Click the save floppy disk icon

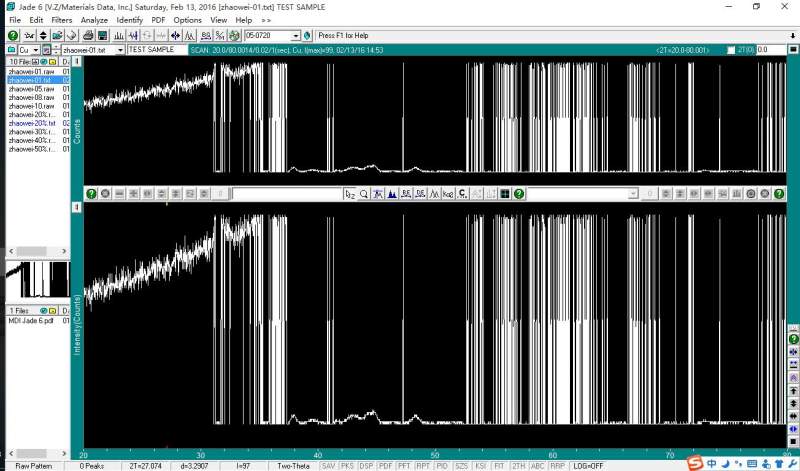pos(103,36)
